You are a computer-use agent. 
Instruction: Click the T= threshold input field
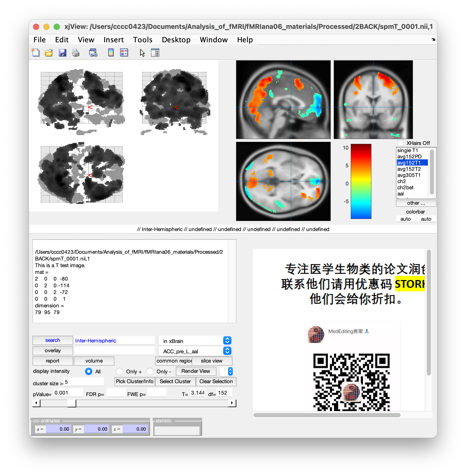[198, 393]
